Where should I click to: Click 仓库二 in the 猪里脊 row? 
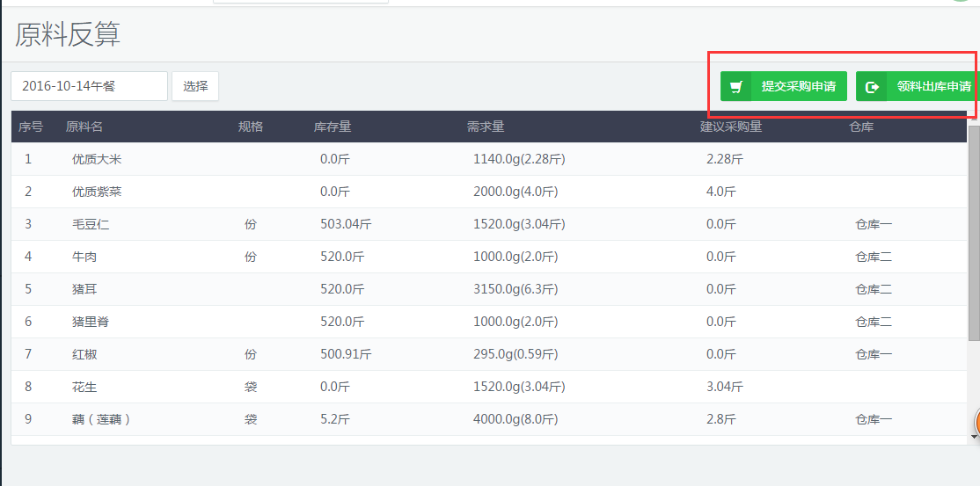874,322
